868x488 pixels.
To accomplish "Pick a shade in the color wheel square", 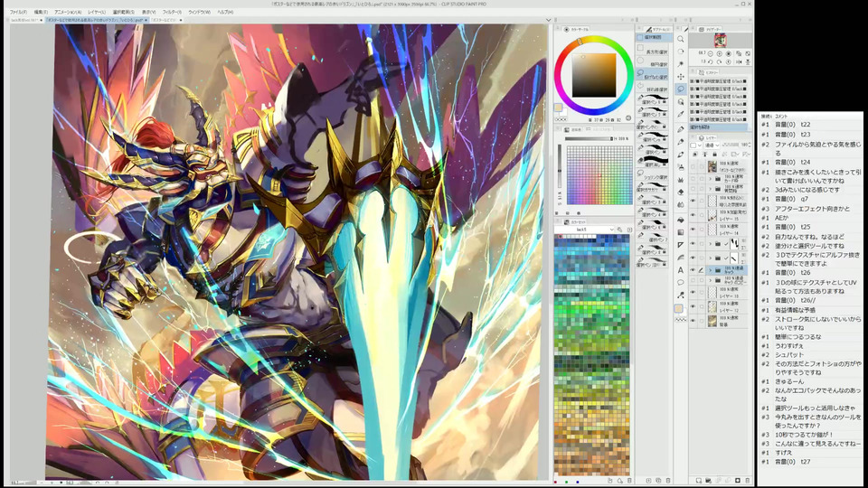I will coord(594,75).
